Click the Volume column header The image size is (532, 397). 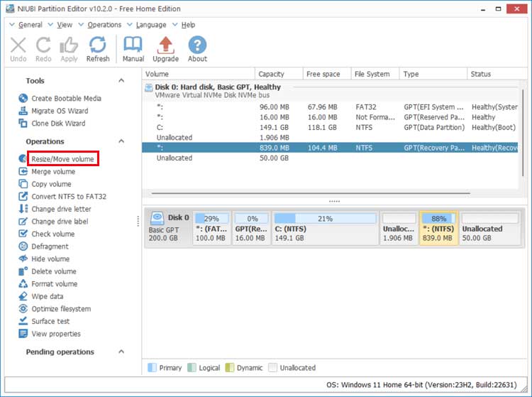[x=199, y=74]
